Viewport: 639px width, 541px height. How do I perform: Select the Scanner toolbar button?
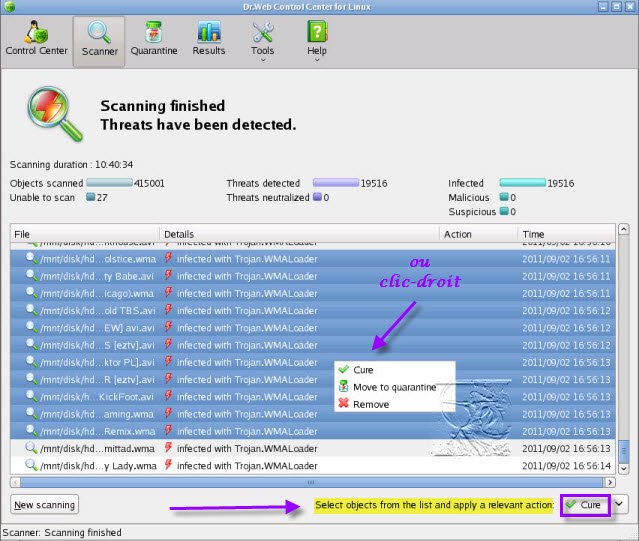point(99,42)
